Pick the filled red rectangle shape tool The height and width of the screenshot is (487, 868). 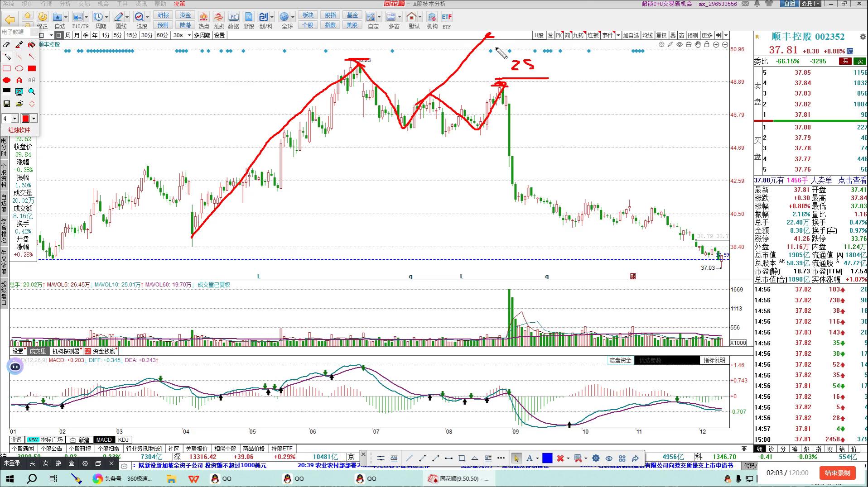point(32,68)
